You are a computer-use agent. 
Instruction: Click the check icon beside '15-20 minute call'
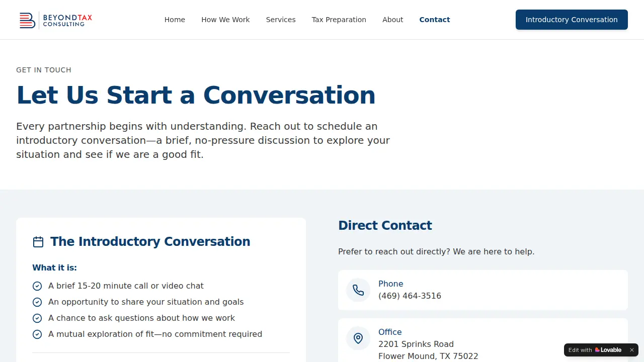(x=37, y=286)
